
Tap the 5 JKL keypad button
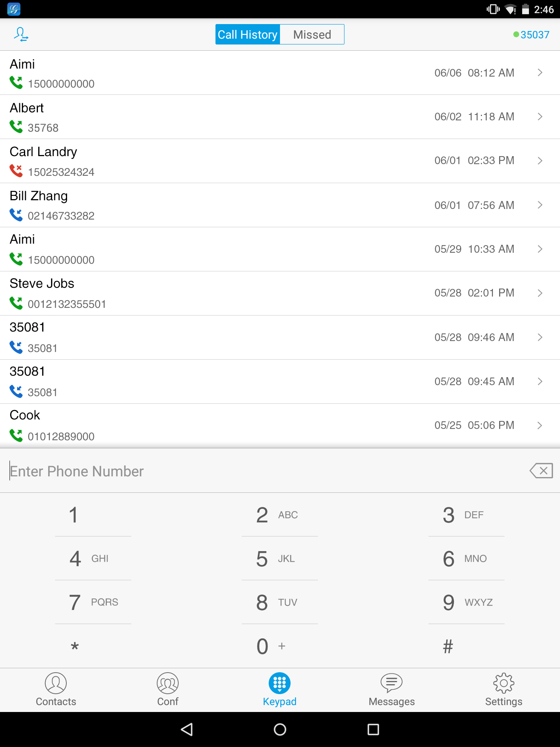click(280, 558)
